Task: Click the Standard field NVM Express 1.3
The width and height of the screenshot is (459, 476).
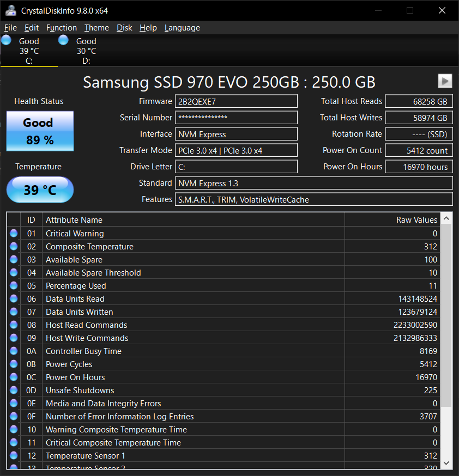Action: tap(314, 184)
